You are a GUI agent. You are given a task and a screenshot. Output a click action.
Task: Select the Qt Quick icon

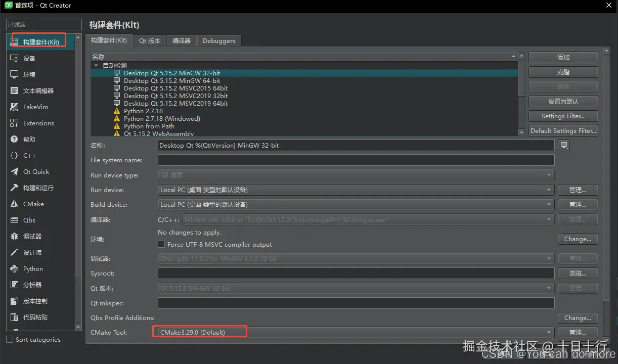click(14, 171)
